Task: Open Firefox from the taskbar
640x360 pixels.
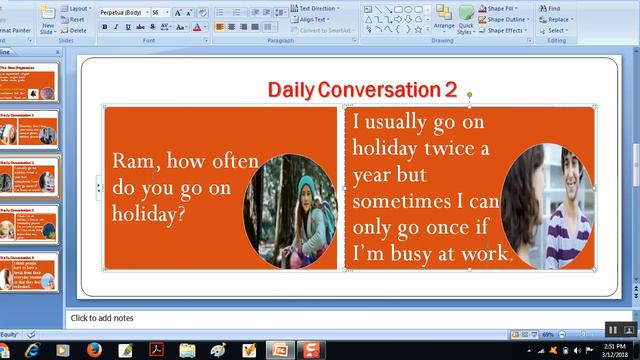Action: [x=94, y=350]
